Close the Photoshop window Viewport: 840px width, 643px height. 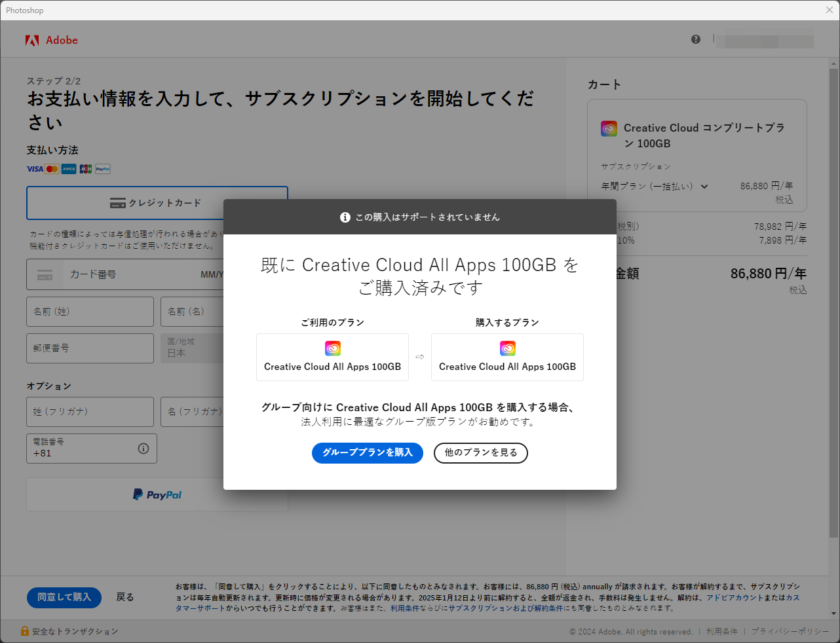tap(830, 10)
